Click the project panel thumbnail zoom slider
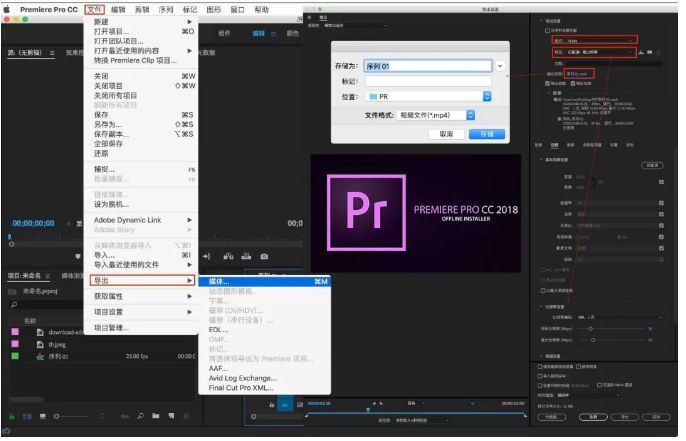Viewport: 686px width, 441px height. click(x=71, y=416)
